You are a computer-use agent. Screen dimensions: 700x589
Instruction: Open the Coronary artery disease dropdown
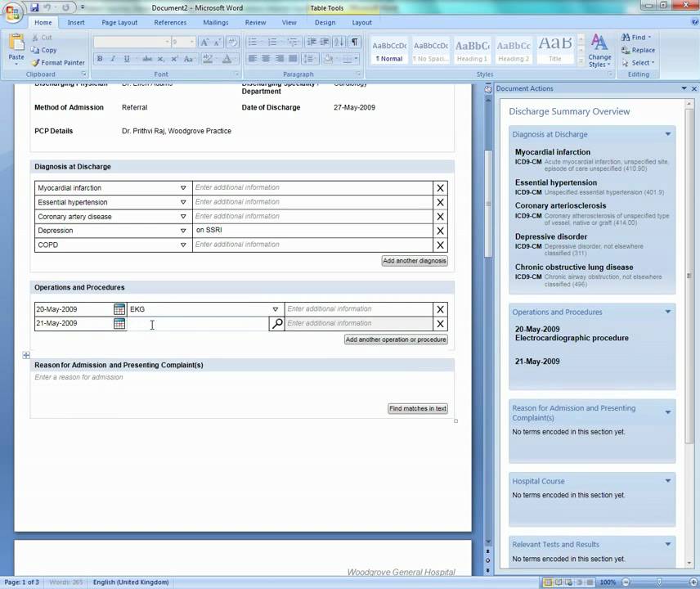click(x=183, y=217)
